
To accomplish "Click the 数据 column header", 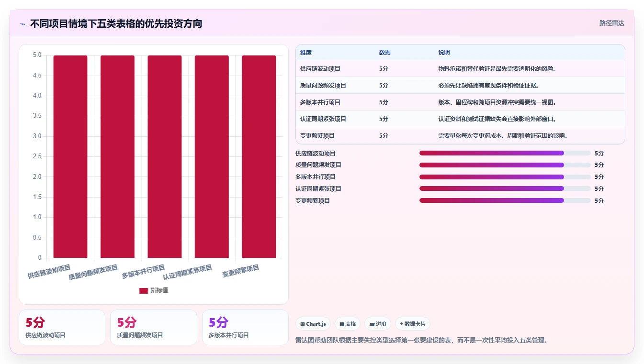I will click(385, 53).
